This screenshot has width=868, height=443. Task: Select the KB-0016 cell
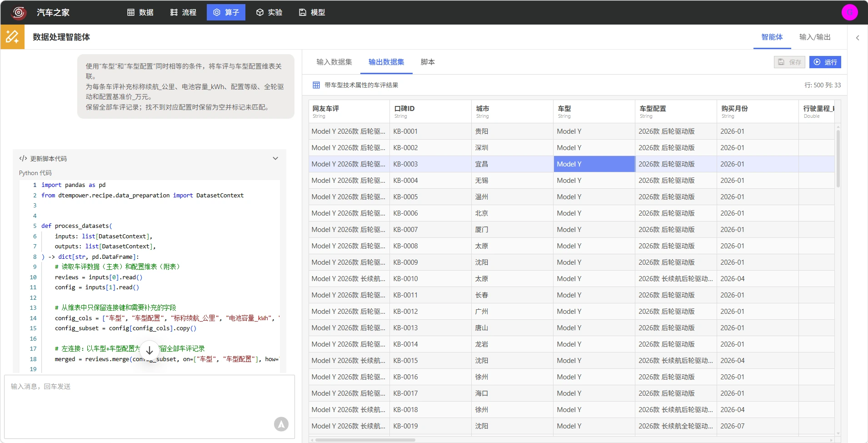tap(430, 377)
